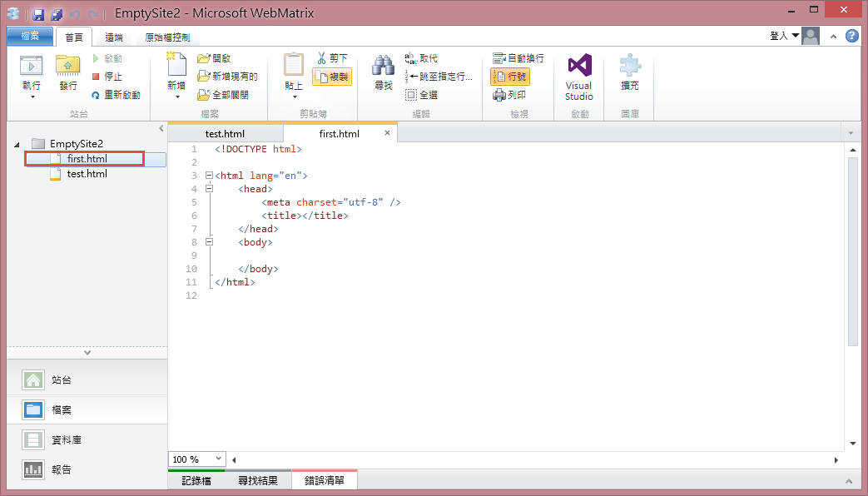Screen dimensions: 868x496
Task: Open the Sign in (登入) dropdown
Action: click(785, 36)
